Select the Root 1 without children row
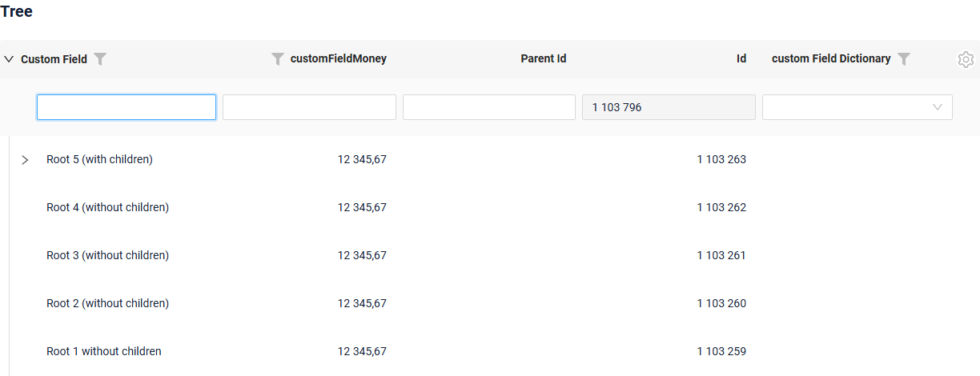This screenshot has height=376, width=980. [x=490, y=351]
